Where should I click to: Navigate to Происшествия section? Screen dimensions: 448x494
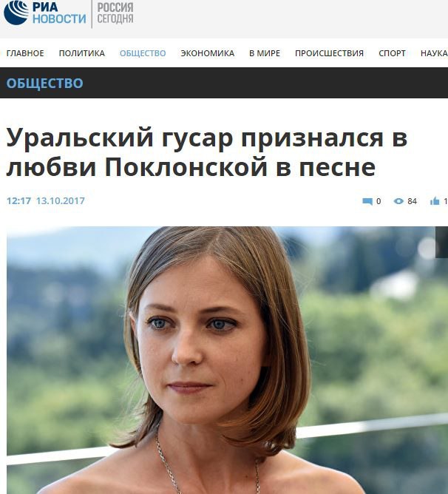point(329,53)
